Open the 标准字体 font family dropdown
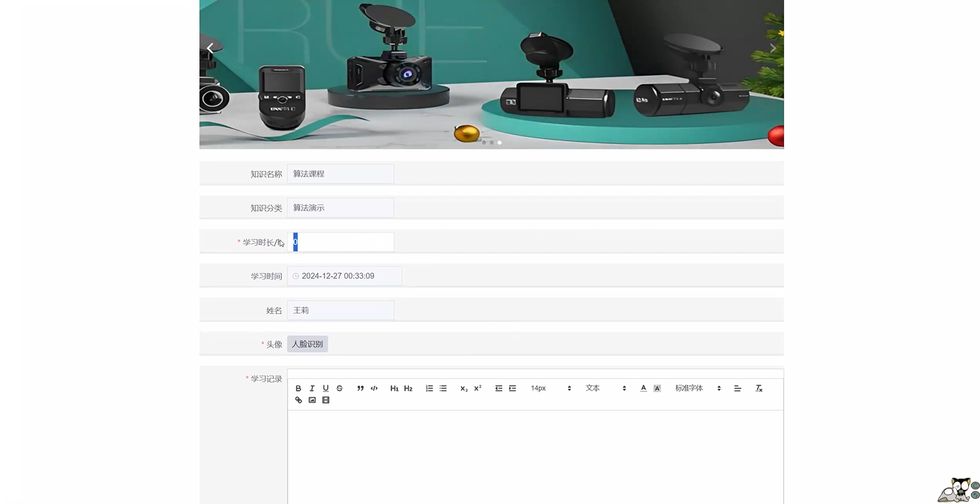Screen dimensions: 980x504 696,388
